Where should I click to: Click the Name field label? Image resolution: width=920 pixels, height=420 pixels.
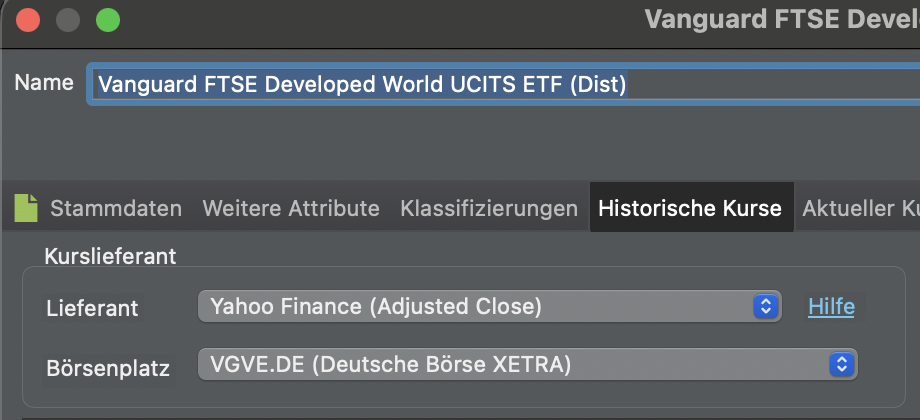pyautogui.click(x=44, y=82)
